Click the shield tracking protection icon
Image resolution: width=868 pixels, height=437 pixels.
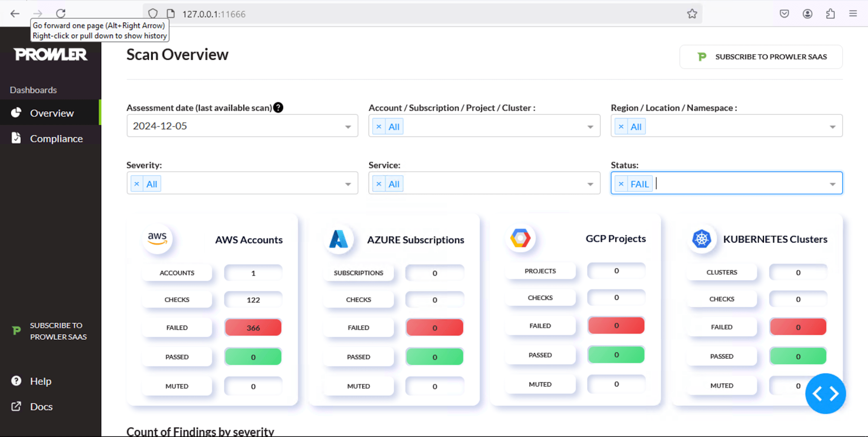click(x=153, y=14)
